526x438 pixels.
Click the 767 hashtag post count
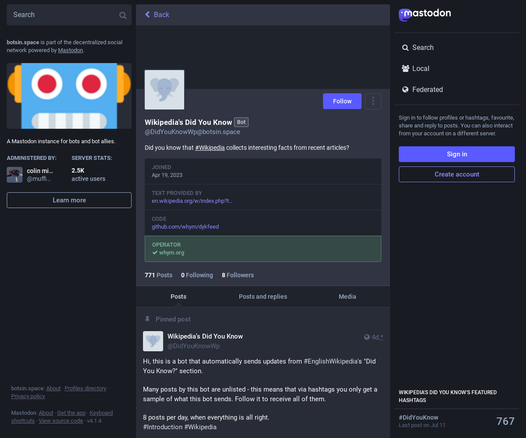505,421
